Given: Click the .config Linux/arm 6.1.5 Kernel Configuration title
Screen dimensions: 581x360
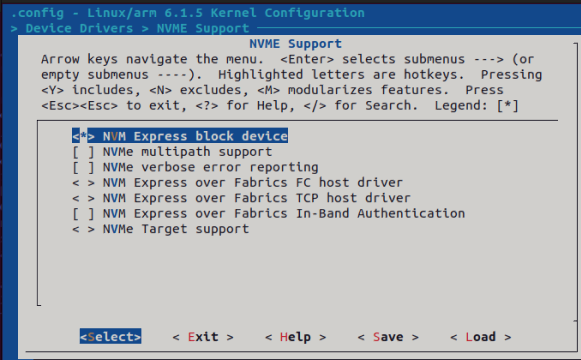Looking at the screenshot, I should pos(187,13).
